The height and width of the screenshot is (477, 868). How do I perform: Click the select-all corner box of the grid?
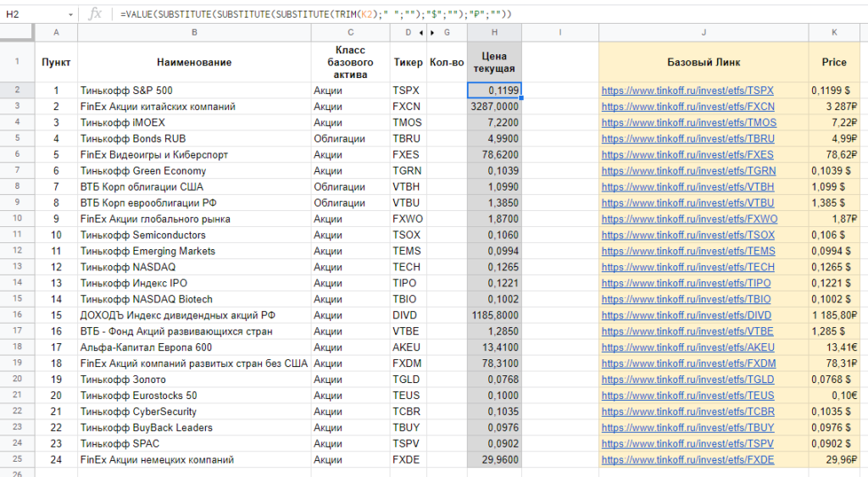(x=17, y=32)
